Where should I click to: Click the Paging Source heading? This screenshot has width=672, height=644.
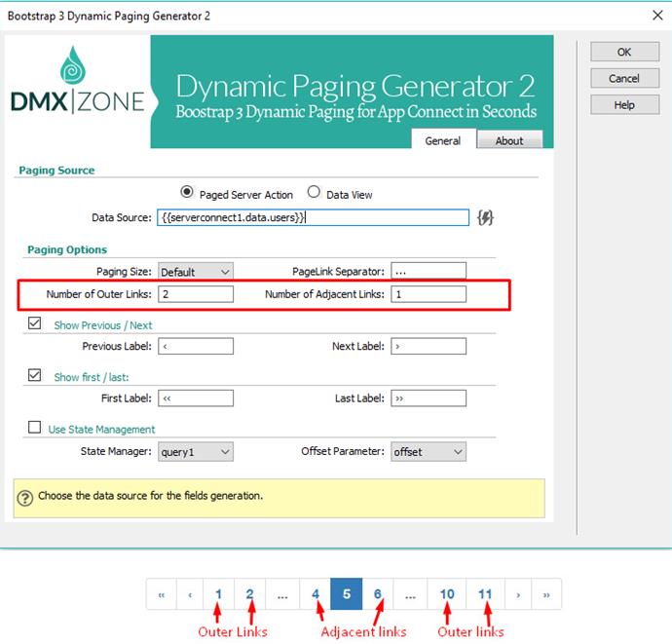56,170
